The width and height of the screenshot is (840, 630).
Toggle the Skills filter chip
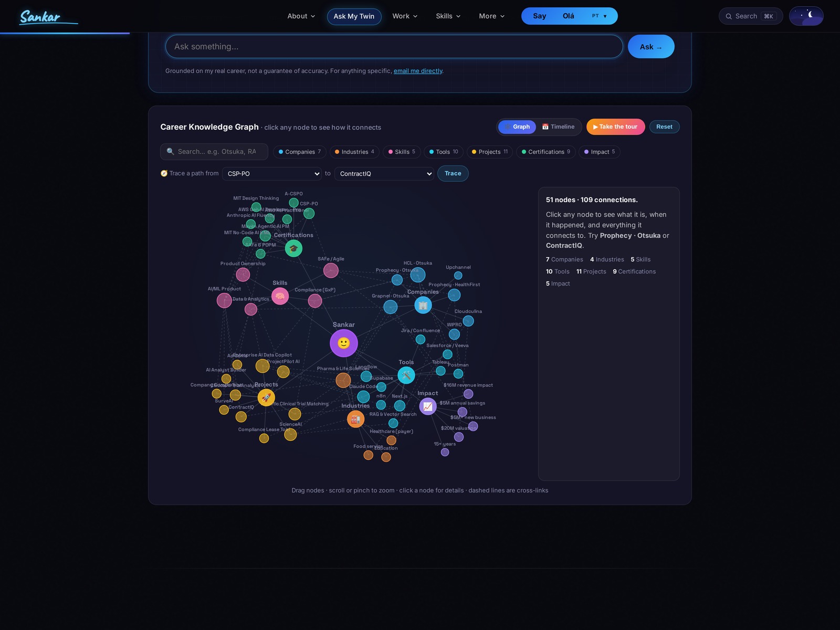402,152
